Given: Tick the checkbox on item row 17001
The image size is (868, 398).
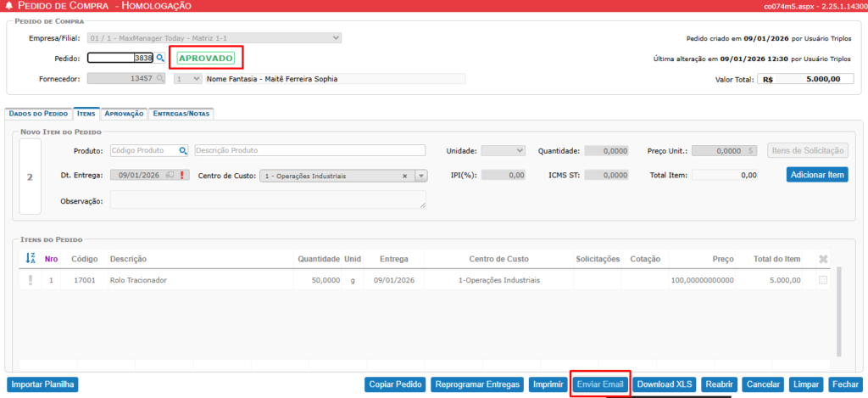Looking at the screenshot, I should click(x=822, y=280).
